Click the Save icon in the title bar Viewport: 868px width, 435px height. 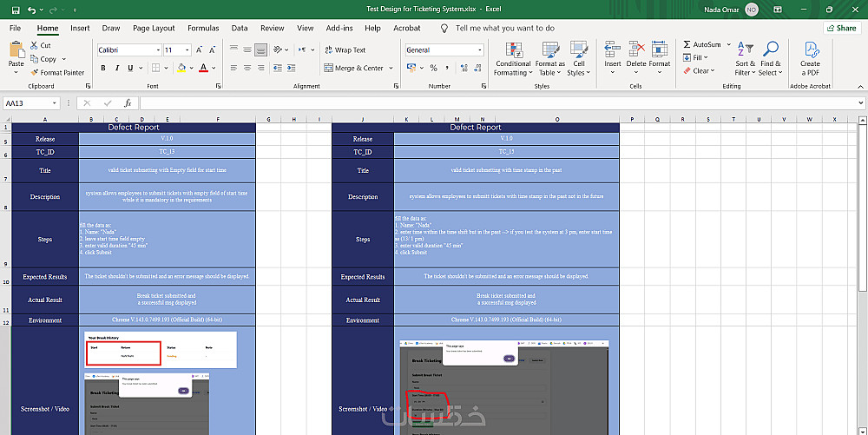coord(16,10)
